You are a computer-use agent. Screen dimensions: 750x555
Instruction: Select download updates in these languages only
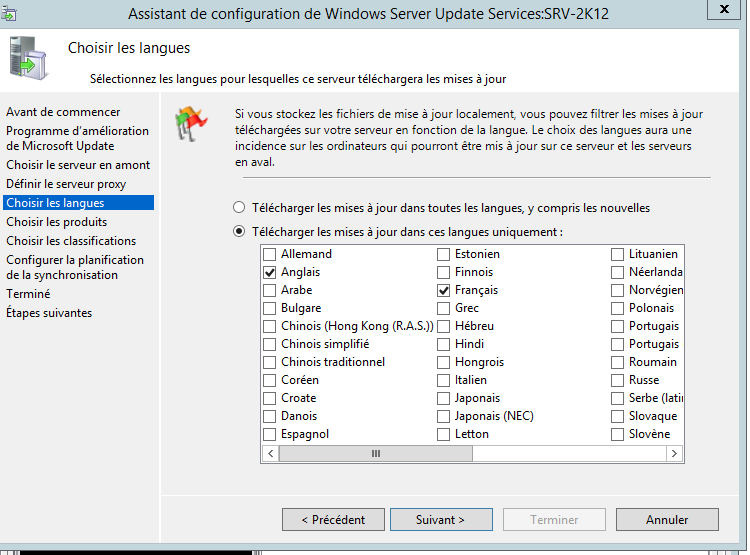click(239, 232)
